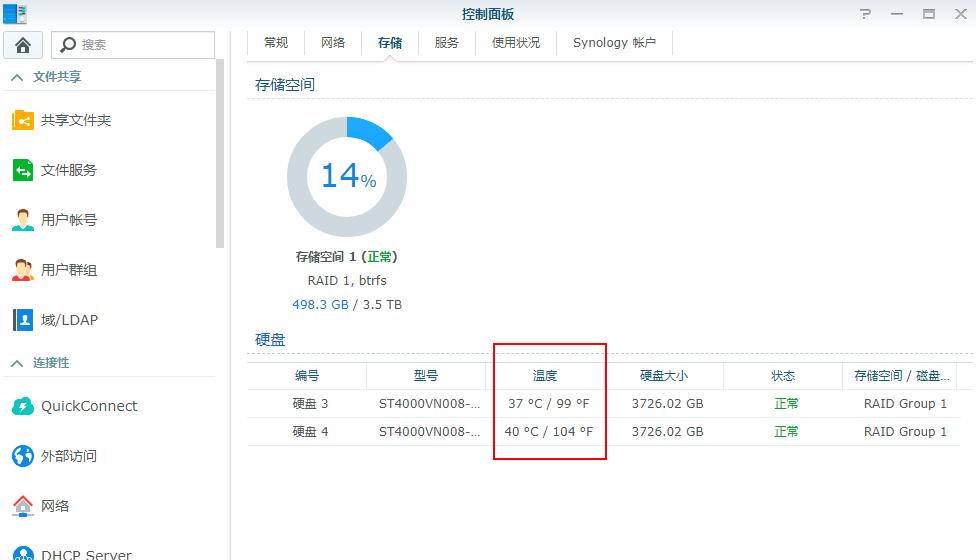976x560 pixels.
Task: Click the 硬盘 section heading
Action: pyautogui.click(x=270, y=340)
